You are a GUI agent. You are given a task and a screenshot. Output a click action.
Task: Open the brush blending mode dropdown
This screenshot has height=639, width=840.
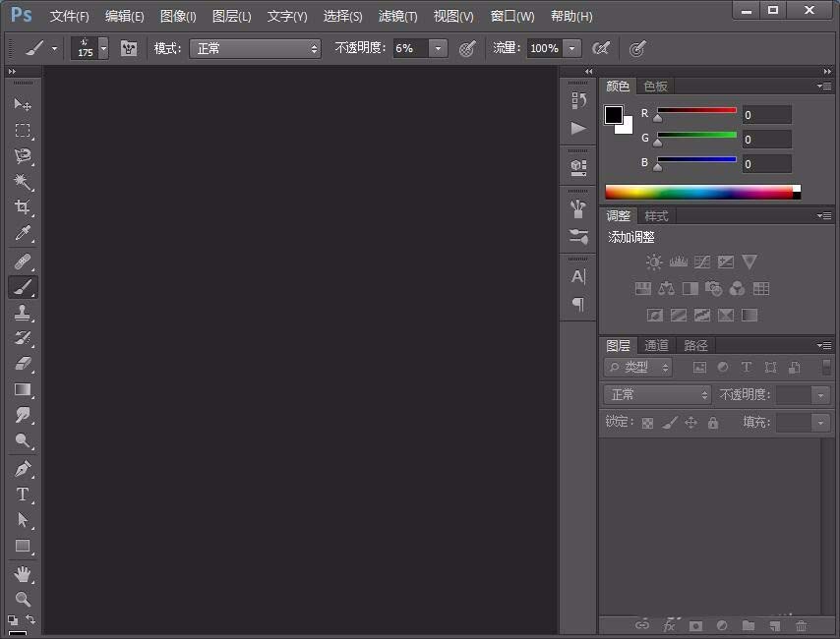pyautogui.click(x=255, y=47)
